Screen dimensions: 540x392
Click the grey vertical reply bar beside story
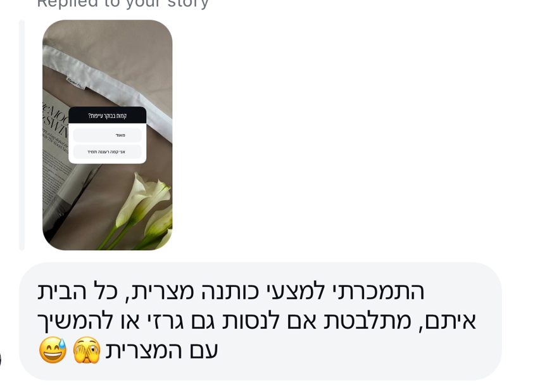tap(22, 135)
